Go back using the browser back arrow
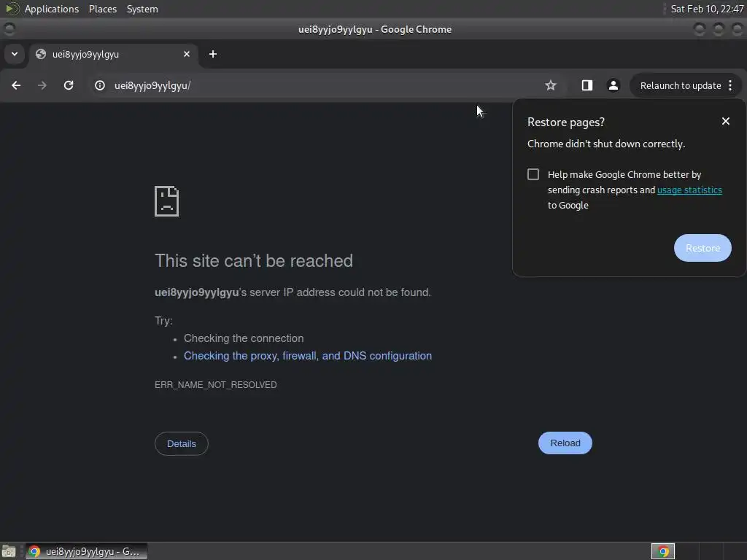The width and height of the screenshot is (747, 560). click(x=16, y=85)
